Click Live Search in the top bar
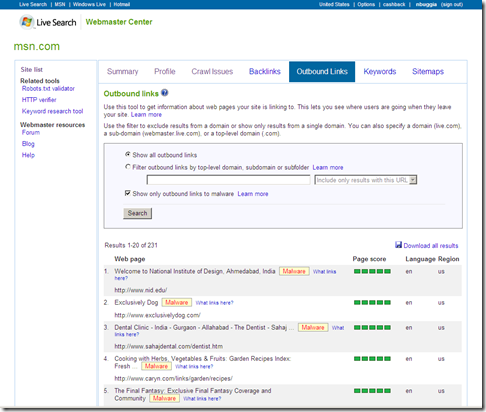 (33, 4)
